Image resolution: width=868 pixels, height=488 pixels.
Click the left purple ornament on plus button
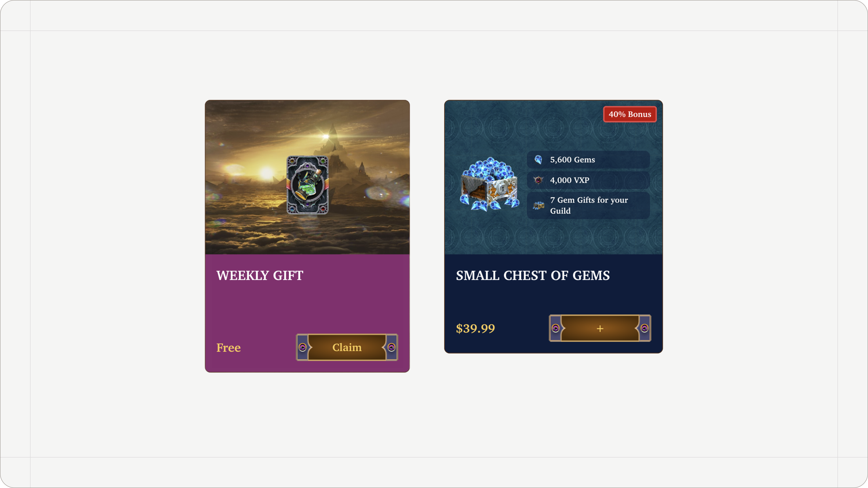556,328
